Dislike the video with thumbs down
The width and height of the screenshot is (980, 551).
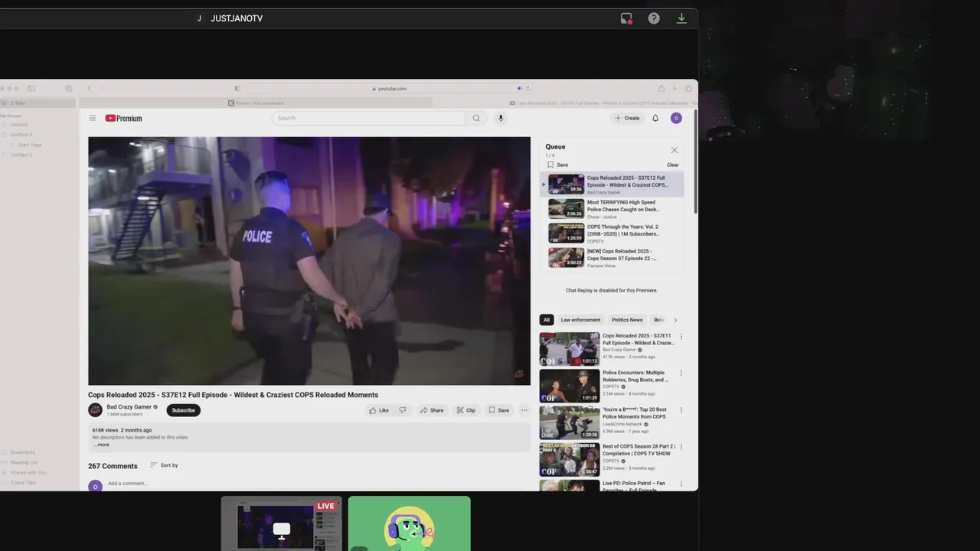[403, 410]
